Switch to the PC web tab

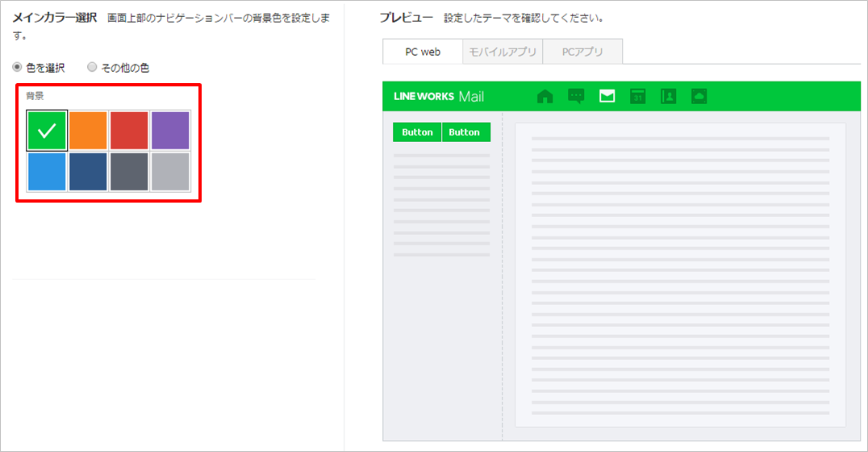click(x=423, y=52)
